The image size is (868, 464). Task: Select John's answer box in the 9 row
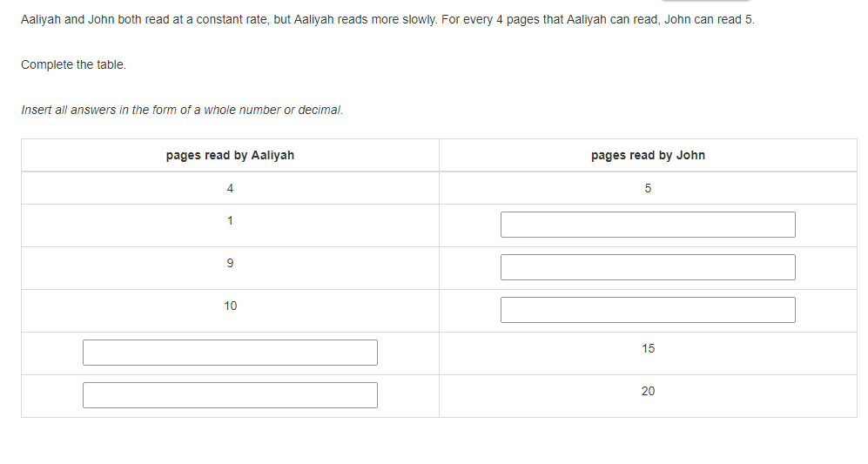[648, 267]
